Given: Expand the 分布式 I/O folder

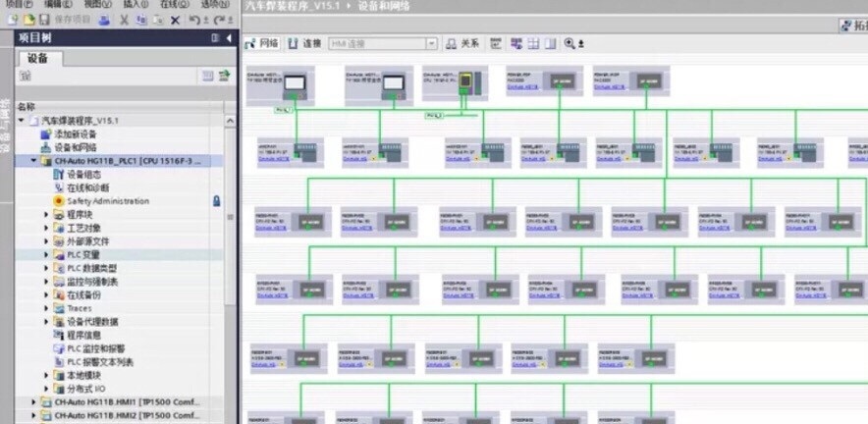Looking at the screenshot, I should point(46,389).
